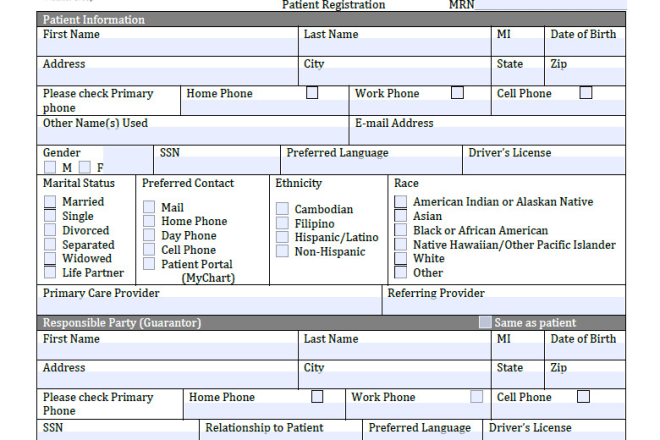This screenshot has width=660, height=440.
Task: Click Primary Care Provider field
Action: (209, 306)
